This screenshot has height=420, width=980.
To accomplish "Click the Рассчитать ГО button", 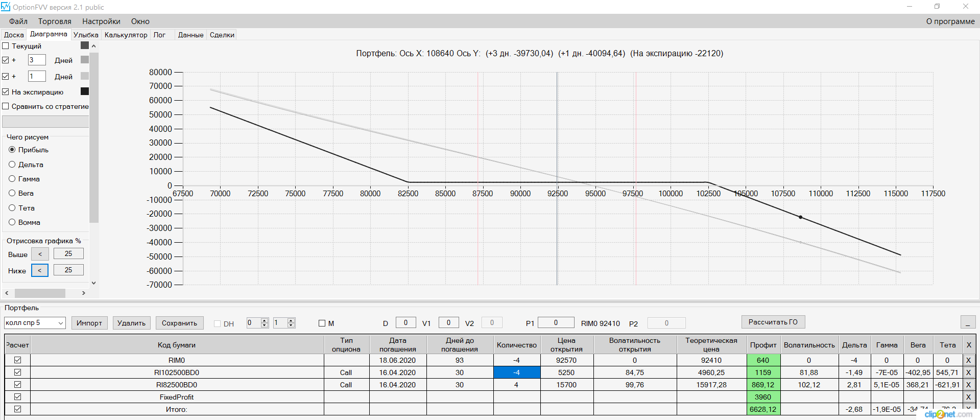I will point(773,322).
